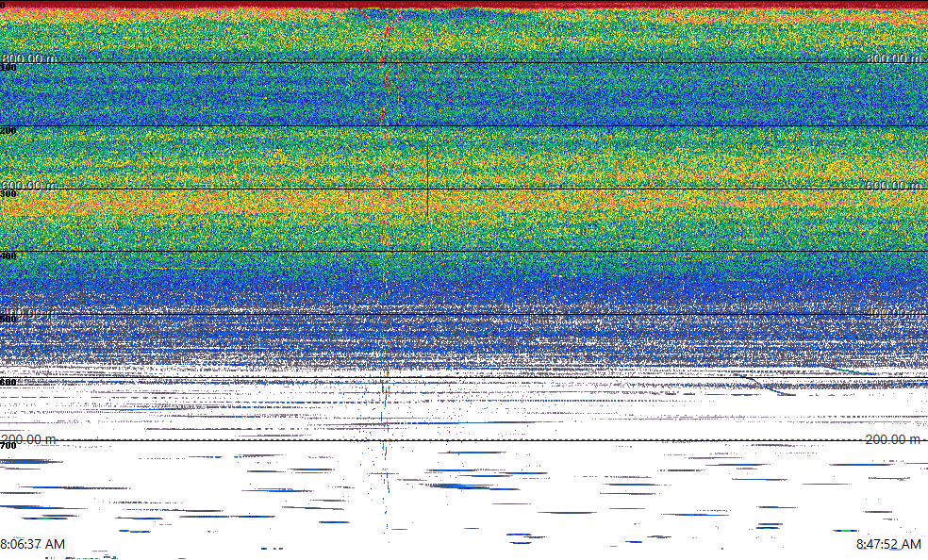
Task: Click the bold 300 range label
Action: click(x=8, y=193)
